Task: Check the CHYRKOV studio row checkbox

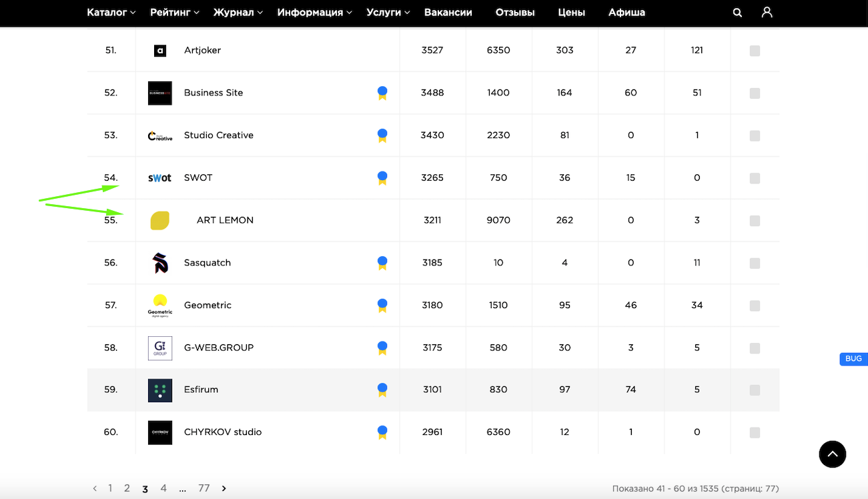Action: coord(755,432)
